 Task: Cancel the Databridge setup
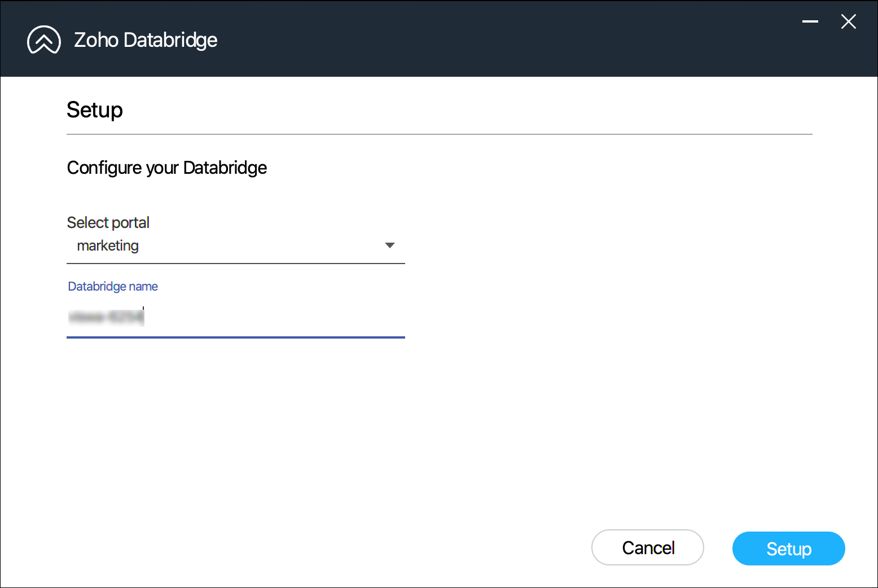[648, 547]
